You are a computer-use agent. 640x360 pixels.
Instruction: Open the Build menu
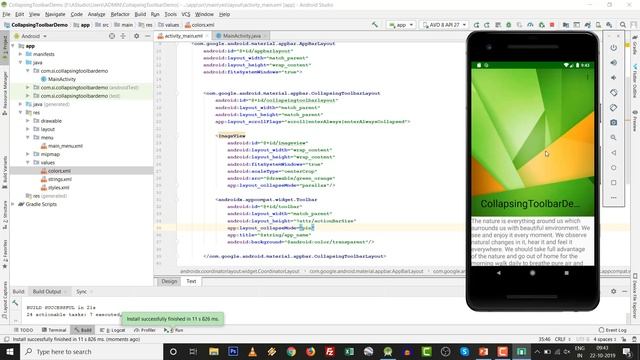click(140, 14)
